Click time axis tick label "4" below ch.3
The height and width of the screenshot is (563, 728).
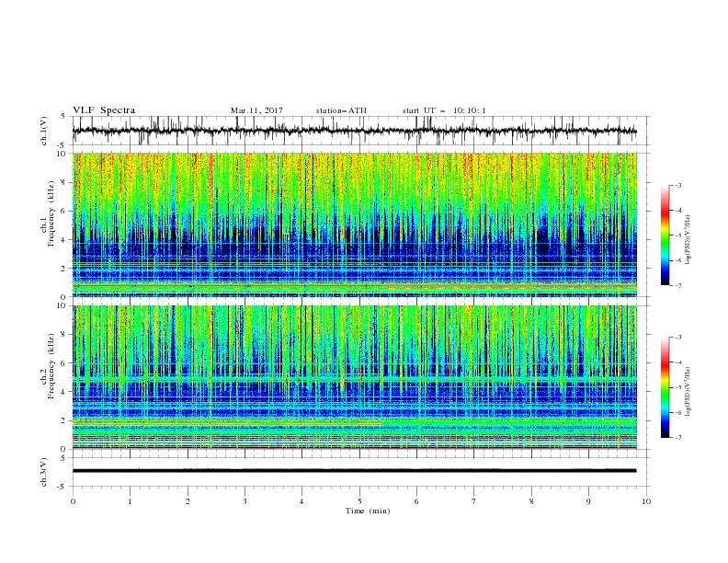point(302,501)
